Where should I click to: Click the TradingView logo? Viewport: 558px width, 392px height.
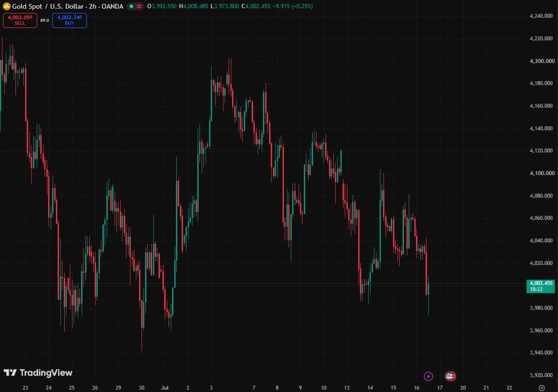click(38, 372)
